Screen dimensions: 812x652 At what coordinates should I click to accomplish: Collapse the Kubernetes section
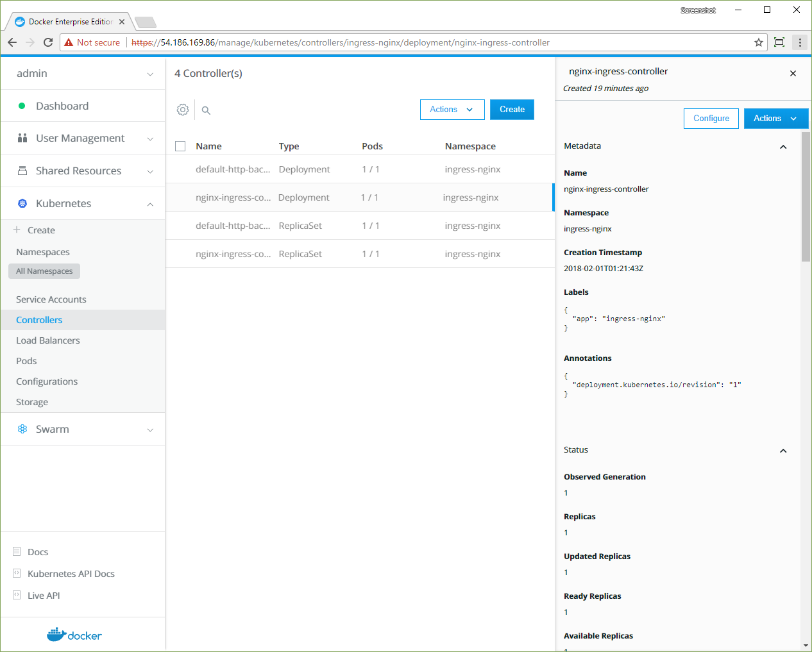pyautogui.click(x=150, y=205)
